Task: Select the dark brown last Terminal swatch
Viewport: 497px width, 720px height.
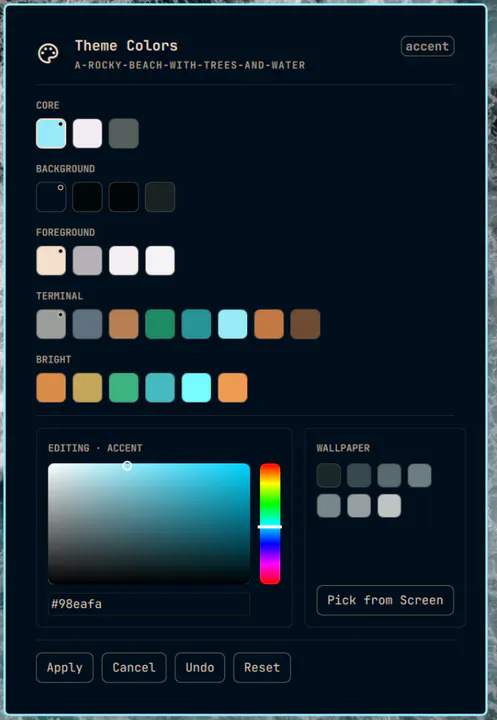Action: (305, 324)
